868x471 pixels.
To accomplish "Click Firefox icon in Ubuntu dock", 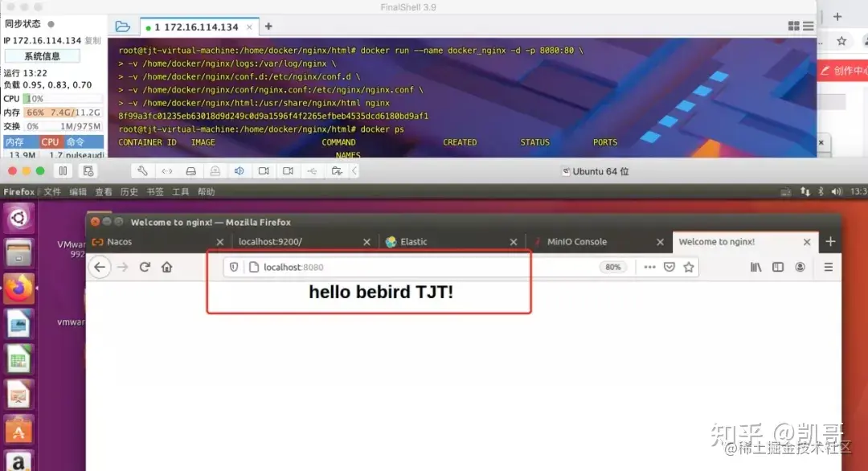I will point(18,289).
